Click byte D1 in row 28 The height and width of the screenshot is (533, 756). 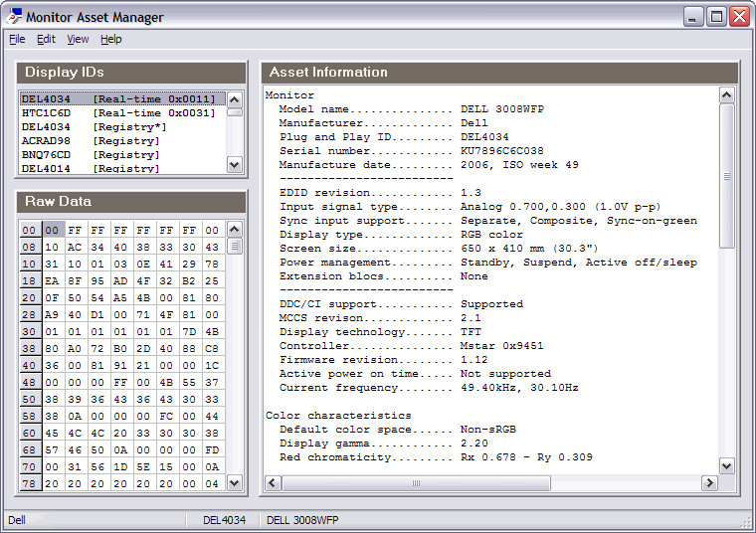point(97,314)
